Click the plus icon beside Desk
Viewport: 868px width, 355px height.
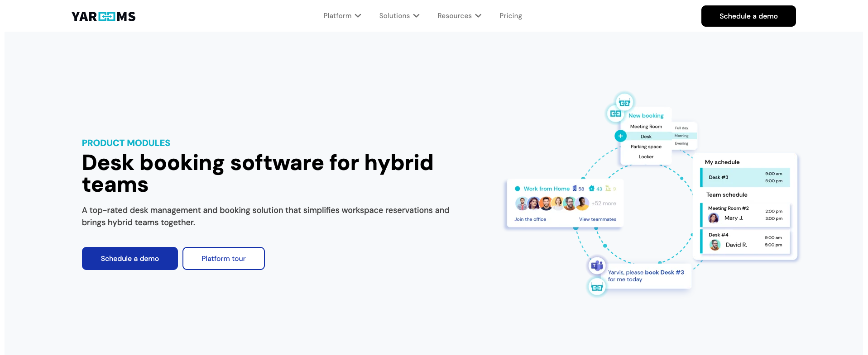620,136
